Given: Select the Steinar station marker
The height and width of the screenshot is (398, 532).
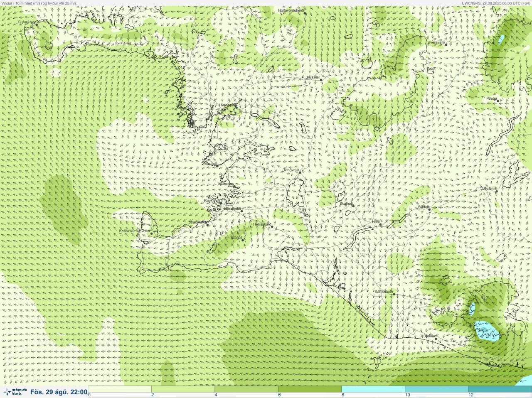Looking at the screenshot, I should pos(436,339).
